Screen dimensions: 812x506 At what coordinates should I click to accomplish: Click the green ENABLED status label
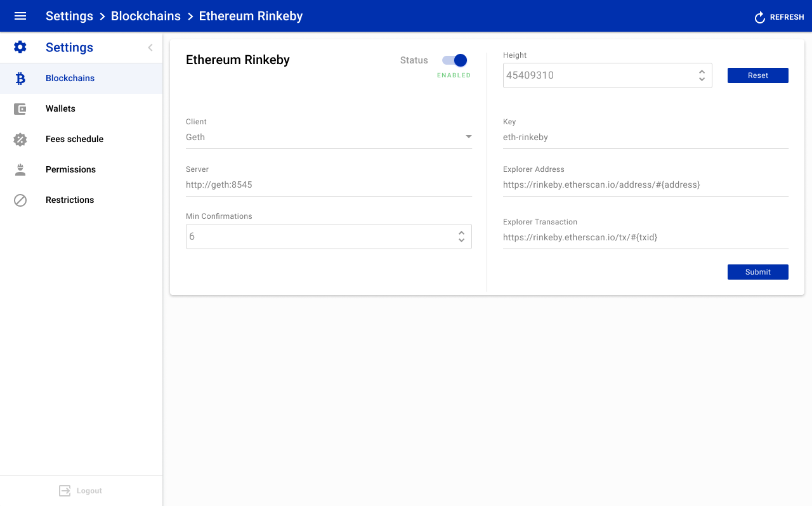tap(454, 75)
